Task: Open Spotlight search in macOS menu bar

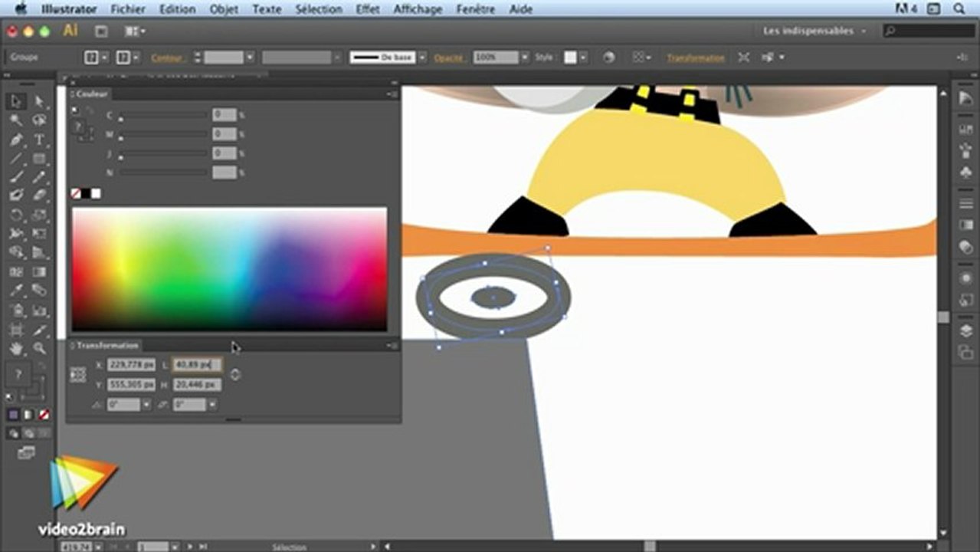Action: point(959,8)
